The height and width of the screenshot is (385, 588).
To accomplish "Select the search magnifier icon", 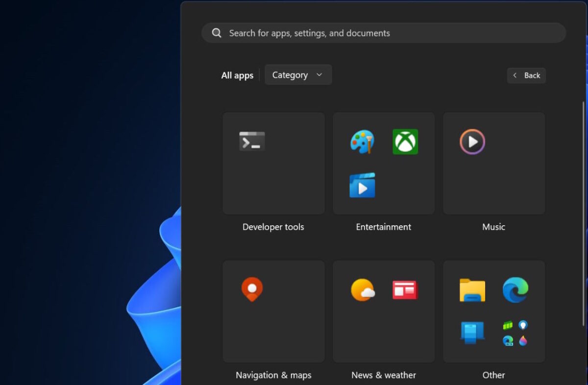I will click(216, 32).
